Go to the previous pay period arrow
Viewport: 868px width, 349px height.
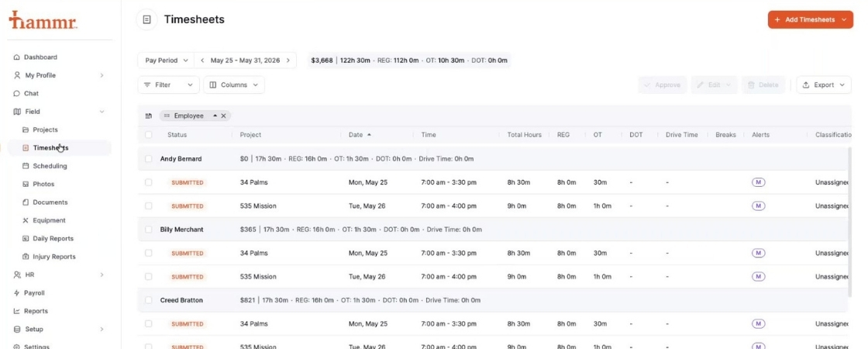pyautogui.click(x=202, y=60)
